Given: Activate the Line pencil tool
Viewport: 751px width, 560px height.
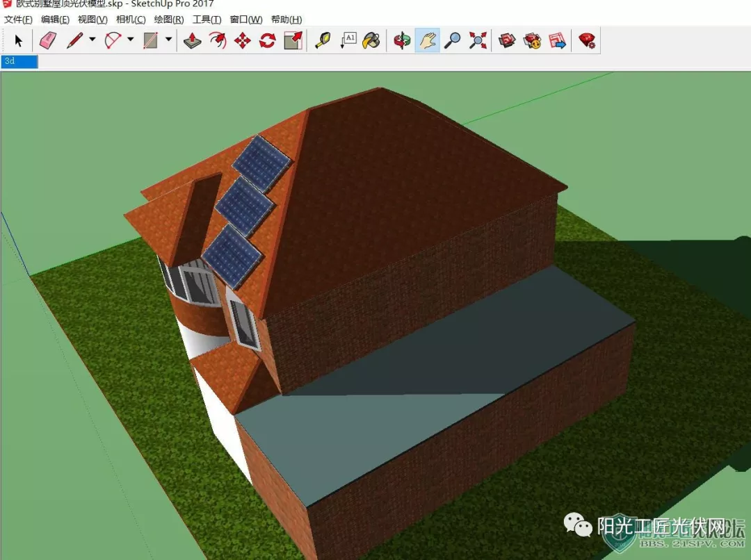Looking at the screenshot, I should coord(74,41).
